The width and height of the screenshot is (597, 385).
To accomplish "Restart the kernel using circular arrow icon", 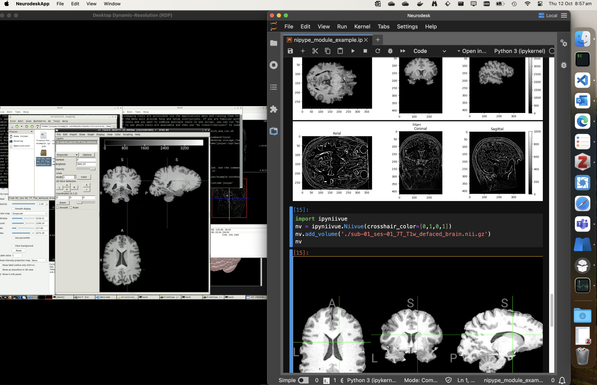I will (x=378, y=51).
